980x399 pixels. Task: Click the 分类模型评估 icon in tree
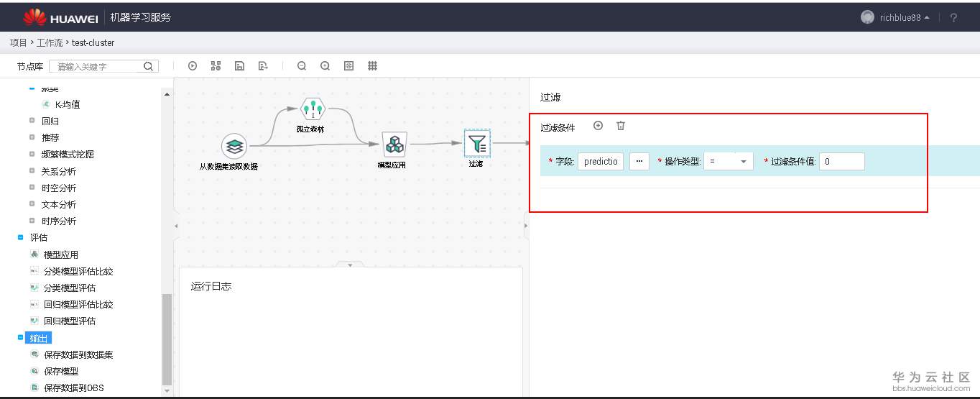[x=34, y=288]
